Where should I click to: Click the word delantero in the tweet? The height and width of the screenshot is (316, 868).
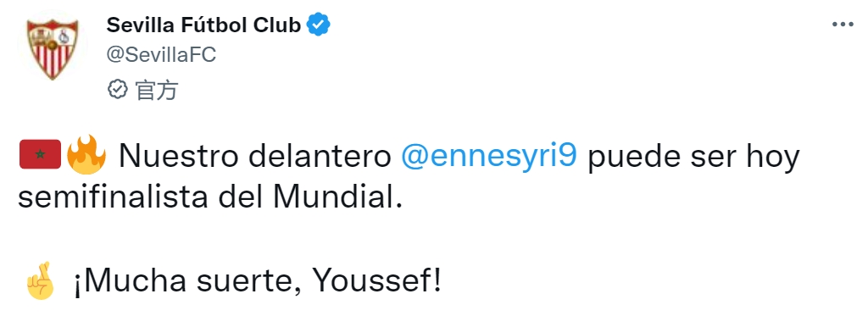320,157
